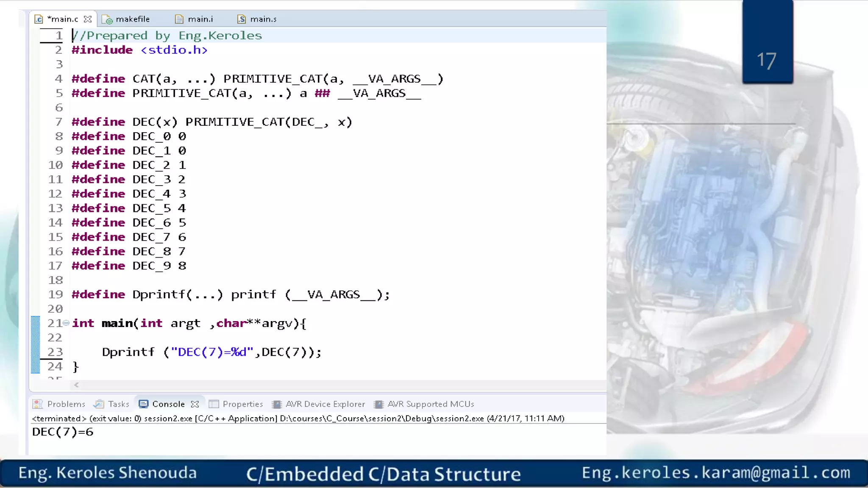Switch to the Tasks view tab

tap(118, 404)
